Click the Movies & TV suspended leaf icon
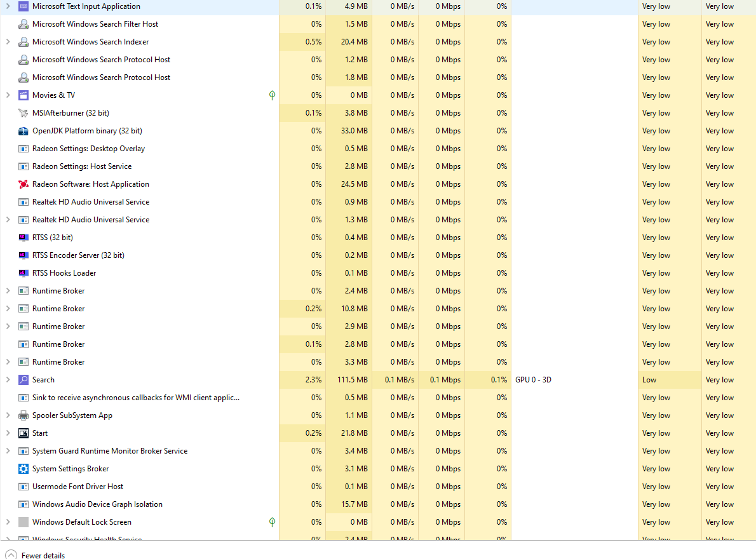This screenshot has height=559, width=756. coord(272,95)
